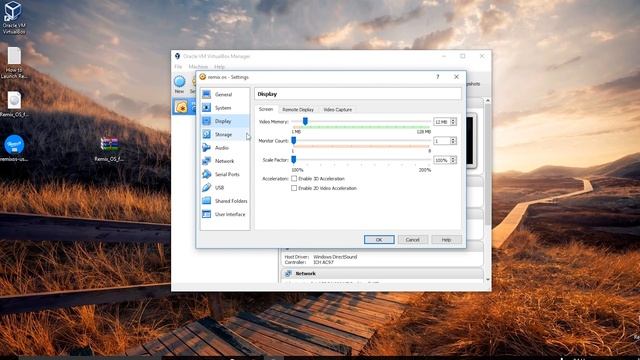Switch to the Video Capture tab
Image resolution: width=640 pixels, height=360 pixels.
pos(338,110)
